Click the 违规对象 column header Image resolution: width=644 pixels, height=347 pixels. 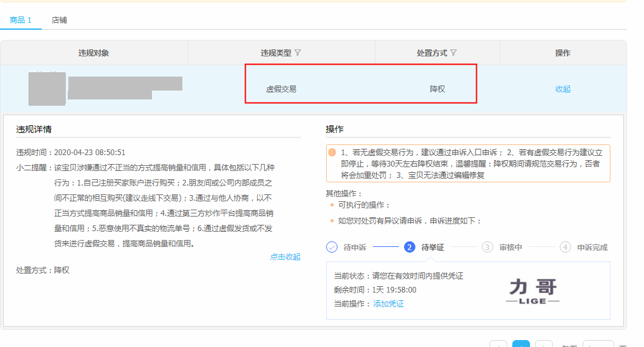pyautogui.click(x=94, y=53)
